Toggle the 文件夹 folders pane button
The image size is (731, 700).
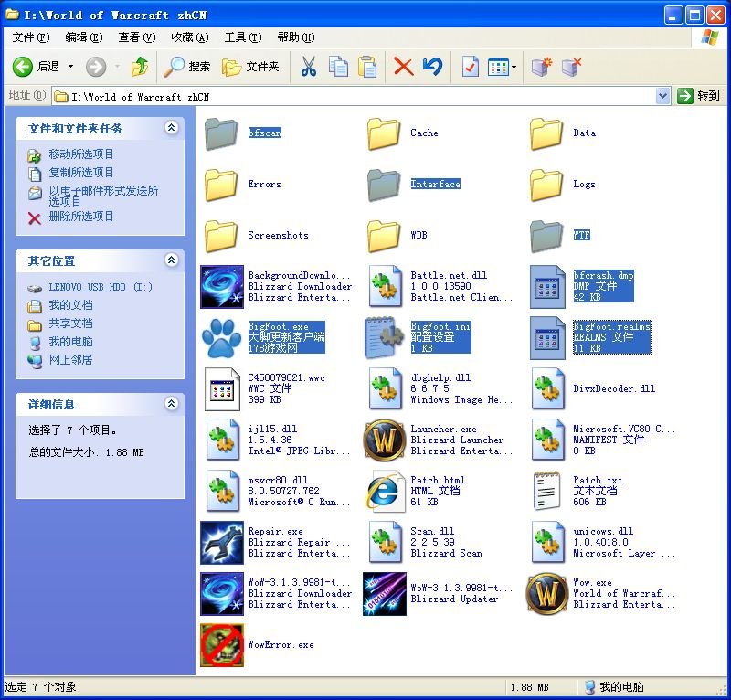(x=250, y=67)
